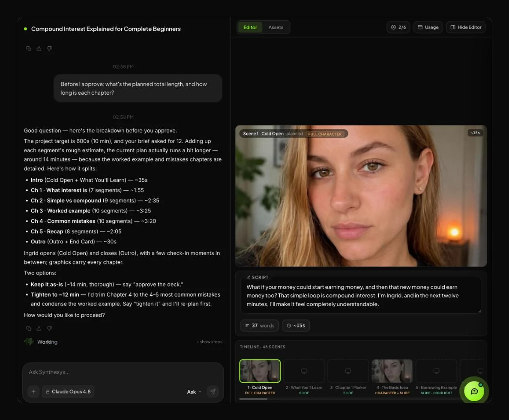Click the user message about planned total length
Image resolution: width=509 pixels, height=420 pixels.
pos(138,88)
